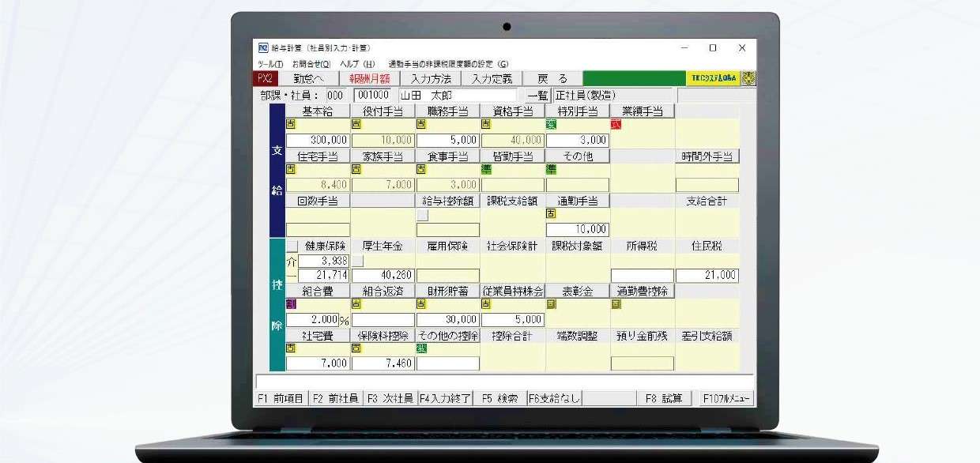Image resolution: width=980 pixels, height=463 pixels.
Task: Click the PX2 logo icon in the toolbar
Action: click(266, 78)
